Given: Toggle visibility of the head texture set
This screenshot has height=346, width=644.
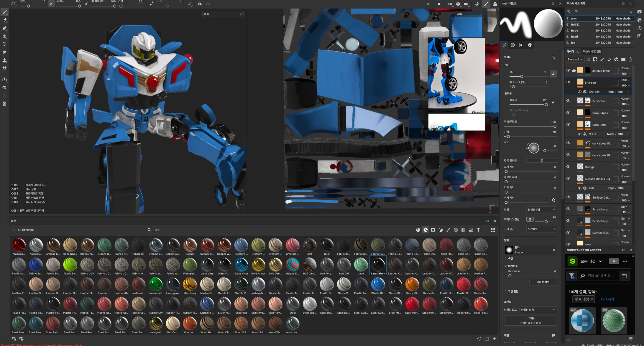Looking at the screenshot, I should pyautogui.click(x=568, y=37).
